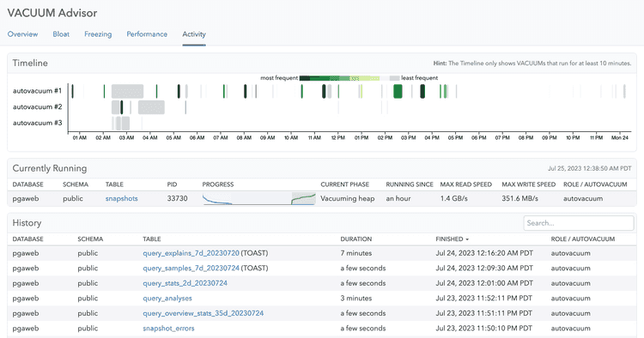Go to the Freezing tab
Image resolution: width=644 pixels, height=338 pixels.
click(98, 34)
